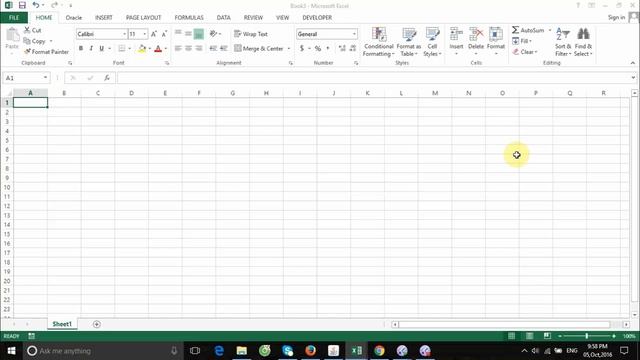The height and width of the screenshot is (360, 640).
Task: Open Firefox from the taskbar
Action: pos(311,351)
